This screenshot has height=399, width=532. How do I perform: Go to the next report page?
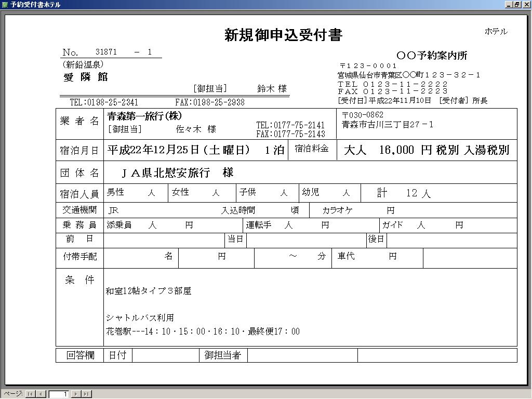(x=76, y=394)
